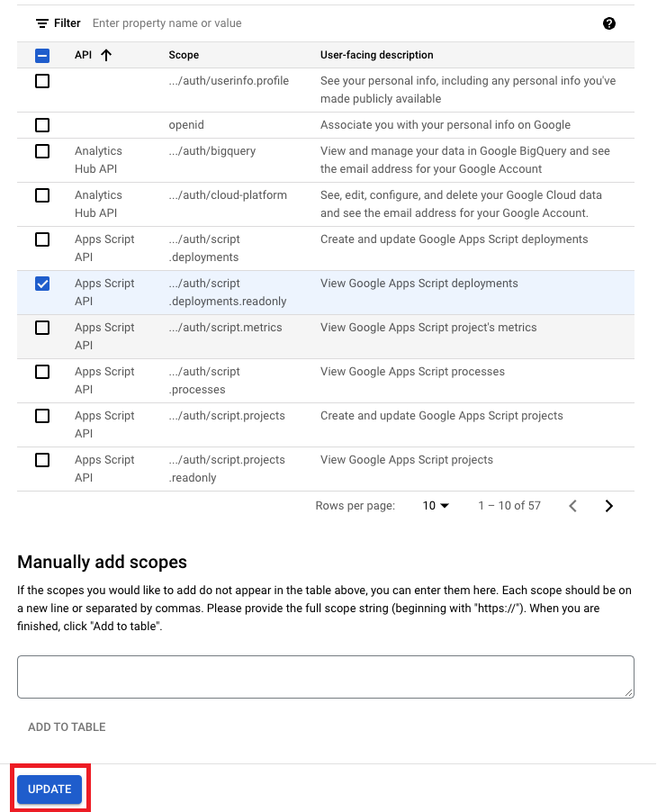This screenshot has height=812, width=657.
Task: Enable the script.metrics scope checkbox
Action: (x=42, y=328)
